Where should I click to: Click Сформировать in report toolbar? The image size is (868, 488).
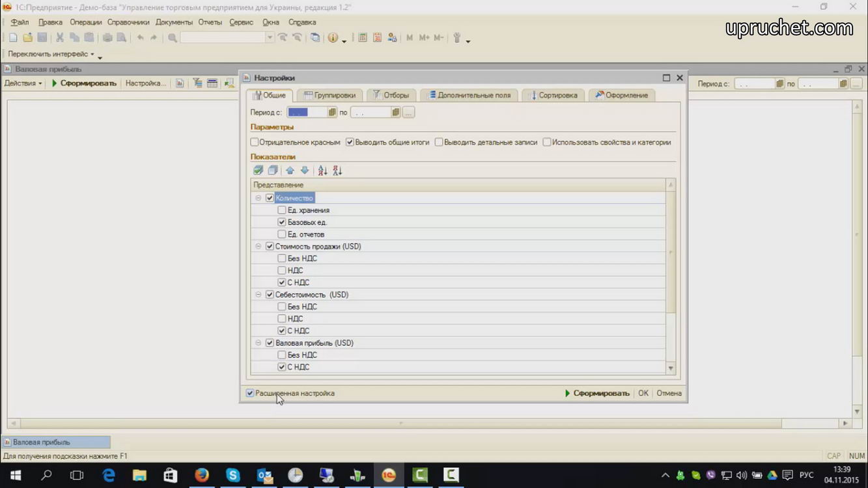point(84,83)
